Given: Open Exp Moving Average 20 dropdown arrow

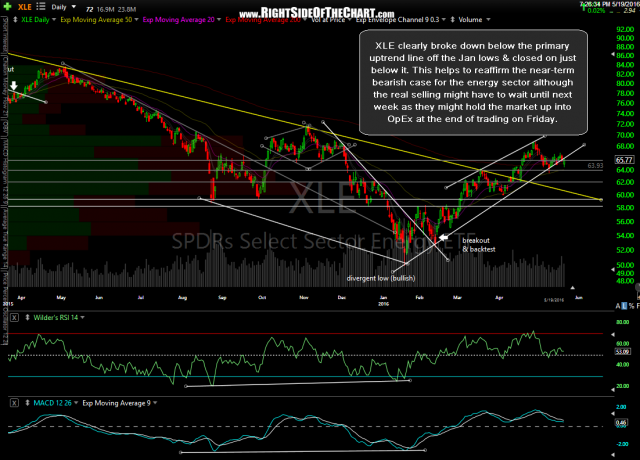Looking at the screenshot, I should tap(219, 20).
